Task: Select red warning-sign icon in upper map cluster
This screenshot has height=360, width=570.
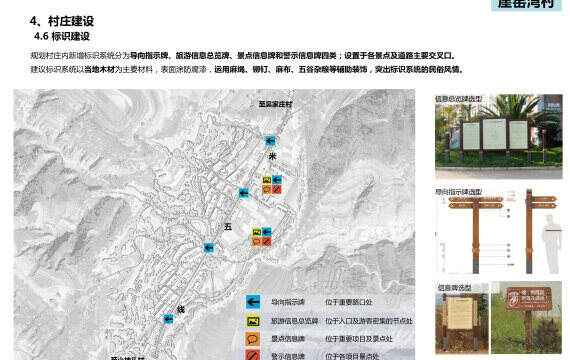Action: coord(277,189)
